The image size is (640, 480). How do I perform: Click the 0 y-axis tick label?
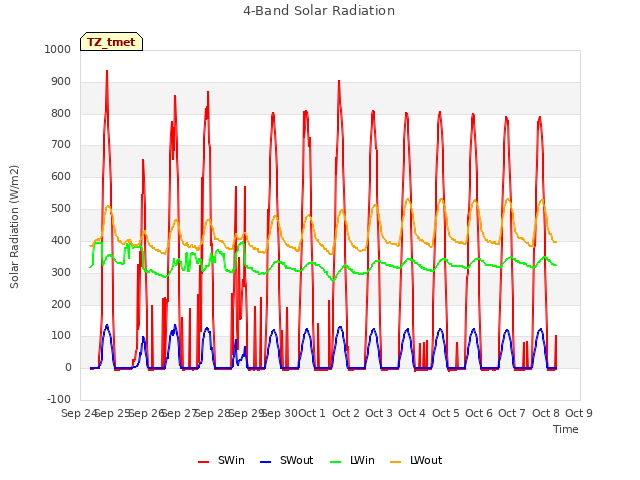point(68,368)
